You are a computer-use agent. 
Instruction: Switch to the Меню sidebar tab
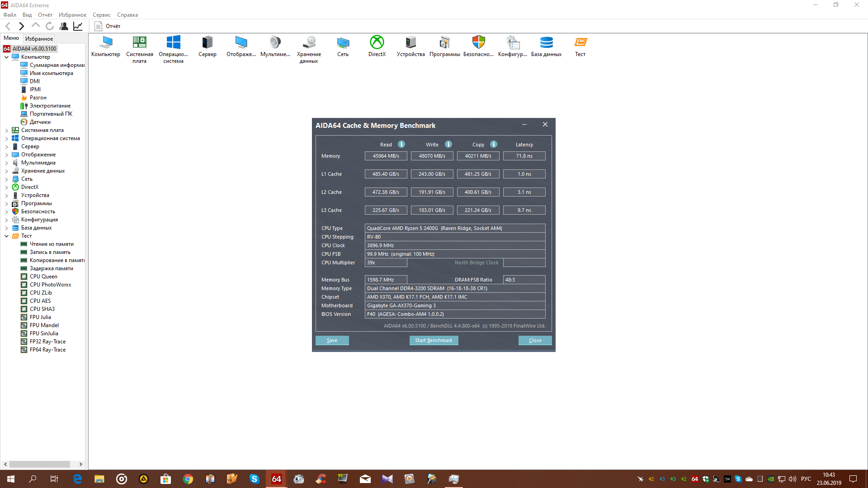pos(11,38)
